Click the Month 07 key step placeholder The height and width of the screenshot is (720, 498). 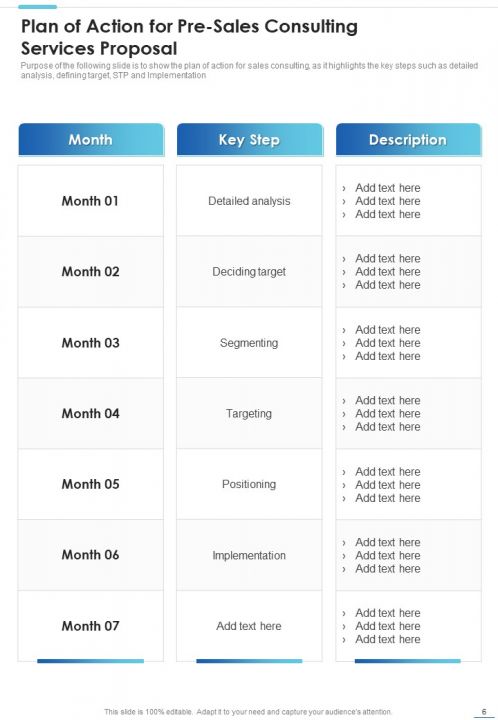point(249,626)
